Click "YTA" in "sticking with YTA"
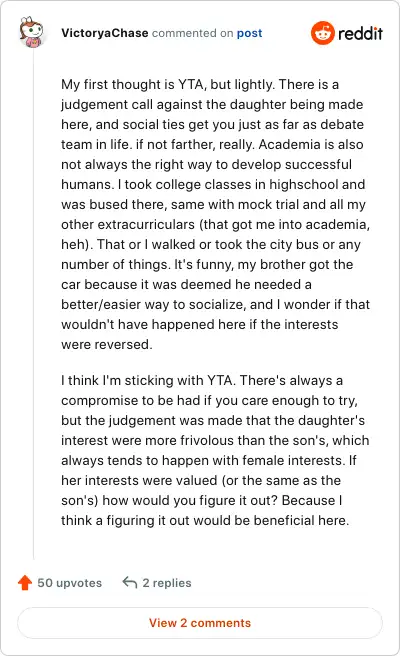The height and width of the screenshot is (656, 400). [x=221, y=380]
